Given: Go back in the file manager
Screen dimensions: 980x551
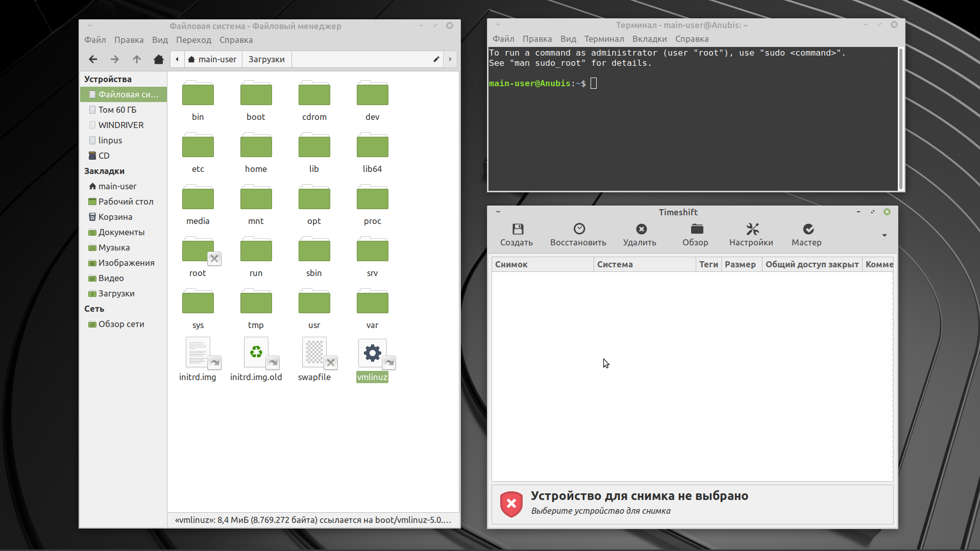Looking at the screenshot, I should point(93,60).
